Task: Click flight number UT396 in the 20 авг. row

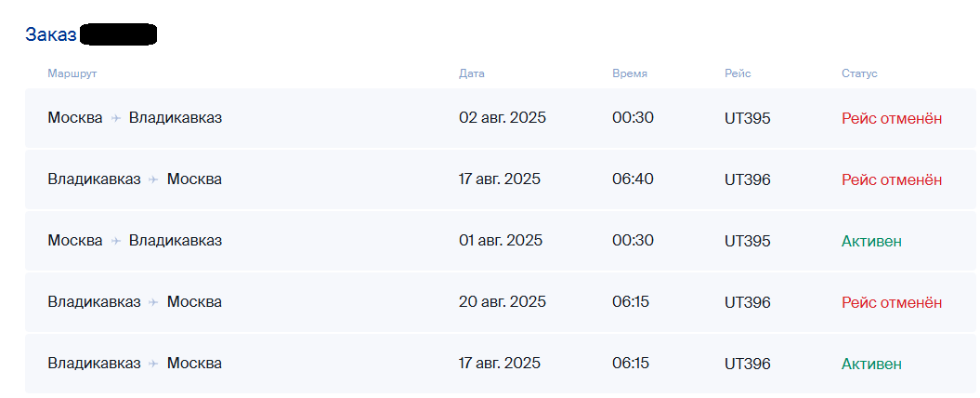Action: [x=748, y=302]
